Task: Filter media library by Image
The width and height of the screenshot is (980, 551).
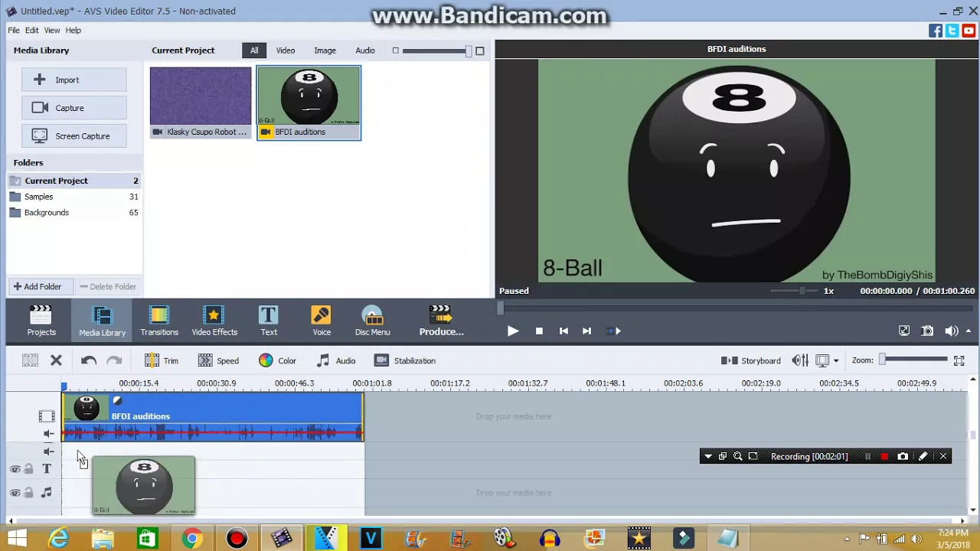Action: [x=325, y=51]
